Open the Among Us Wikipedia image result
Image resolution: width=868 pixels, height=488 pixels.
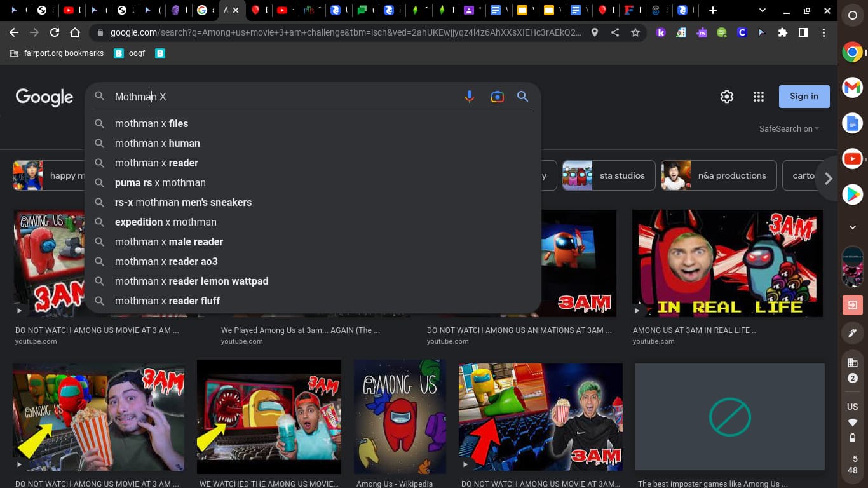[400, 417]
